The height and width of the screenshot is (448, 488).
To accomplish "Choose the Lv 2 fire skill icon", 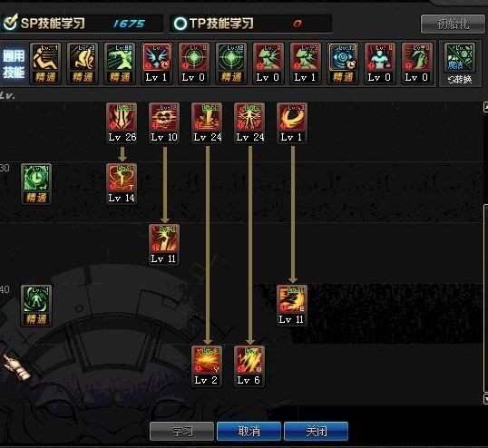I will 207,360.
